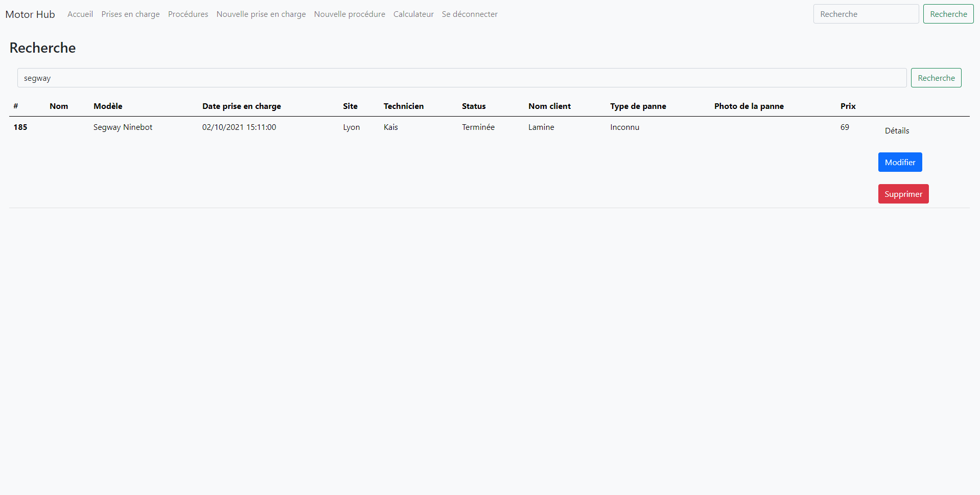
Task: Click the Nom column header
Action: tap(59, 106)
